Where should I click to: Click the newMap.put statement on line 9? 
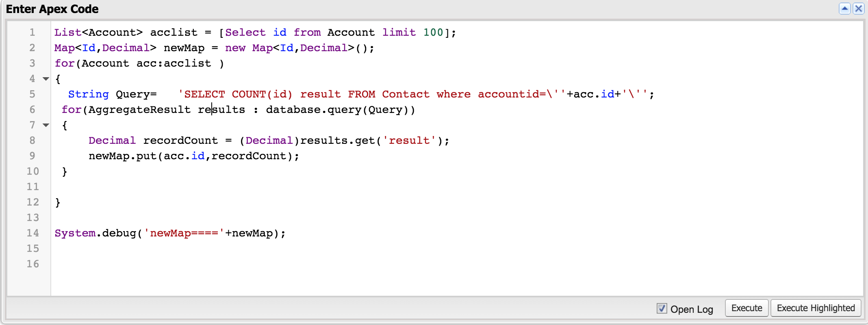coord(194,156)
